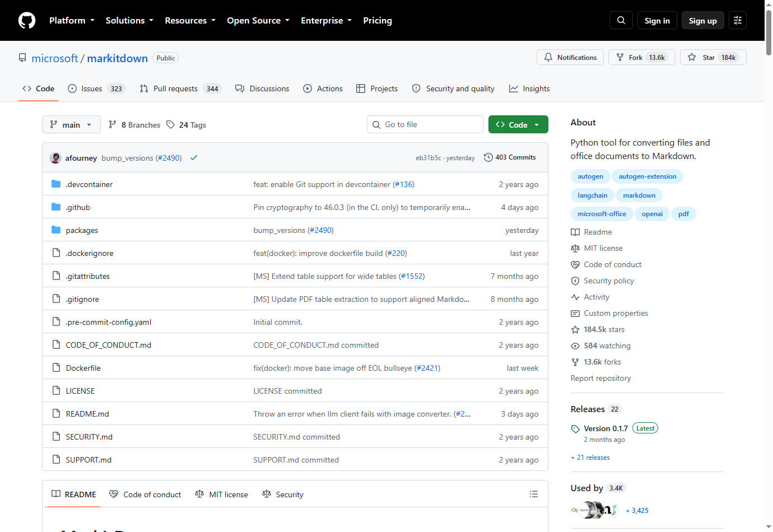The image size is (773, 532).
Task: Open the Actions tab
Action: point(323,88)
